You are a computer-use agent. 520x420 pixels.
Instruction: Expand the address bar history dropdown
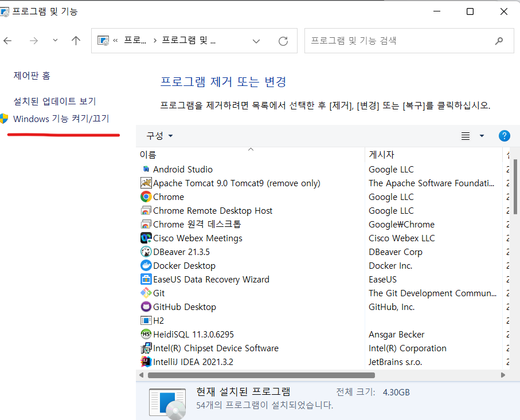click(256, 41)
